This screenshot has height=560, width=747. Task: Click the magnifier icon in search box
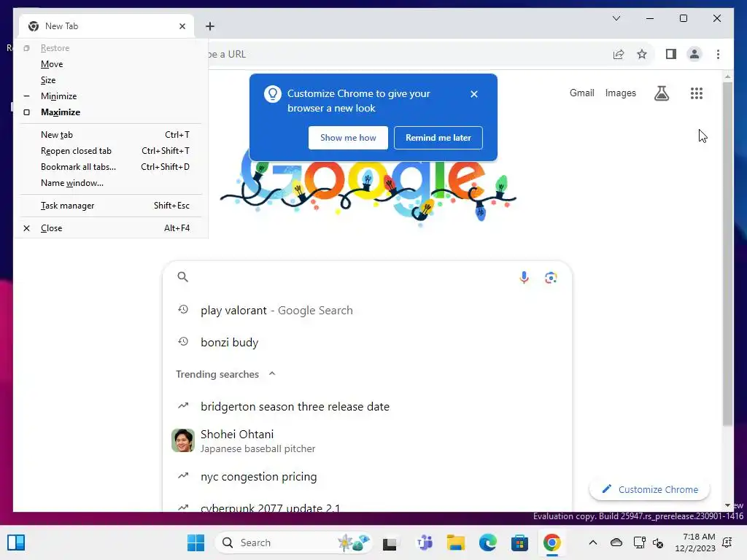(183, 276)
